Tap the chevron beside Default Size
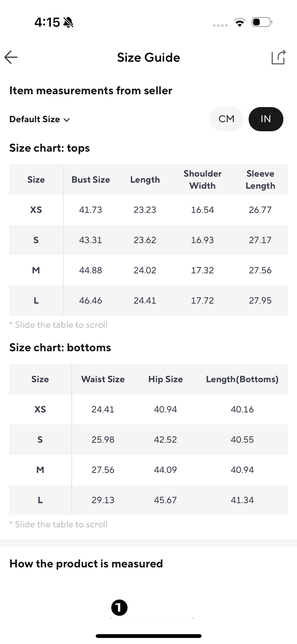This screenshot has height=644, width=297. [67, 120]
